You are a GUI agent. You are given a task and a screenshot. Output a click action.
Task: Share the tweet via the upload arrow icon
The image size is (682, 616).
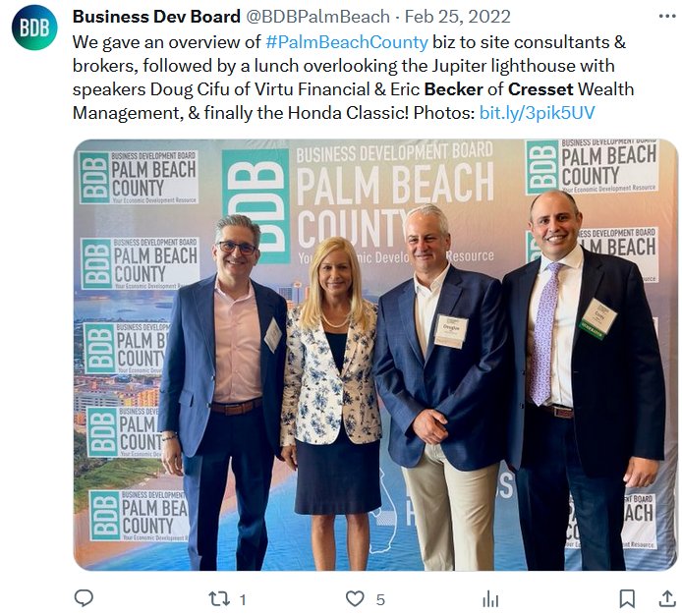pyautogui.click(x=667, y=598)
